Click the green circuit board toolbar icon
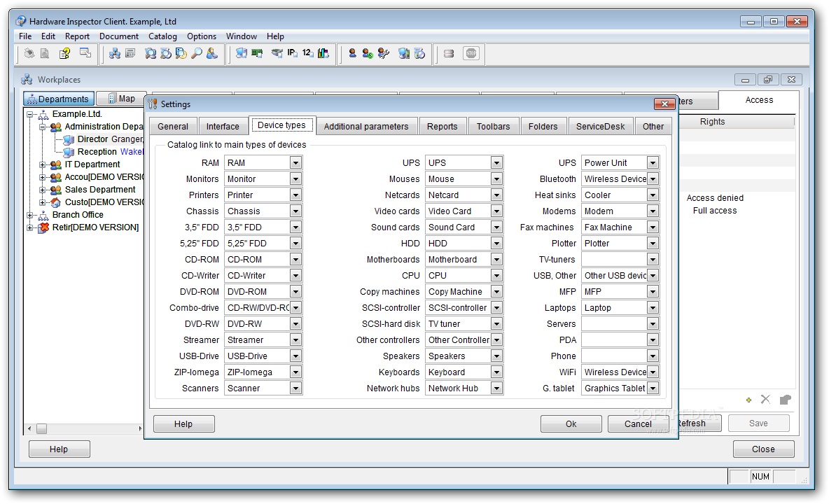Image resolution: width=829 pixels, height=504 pixels. pos(257,53)
